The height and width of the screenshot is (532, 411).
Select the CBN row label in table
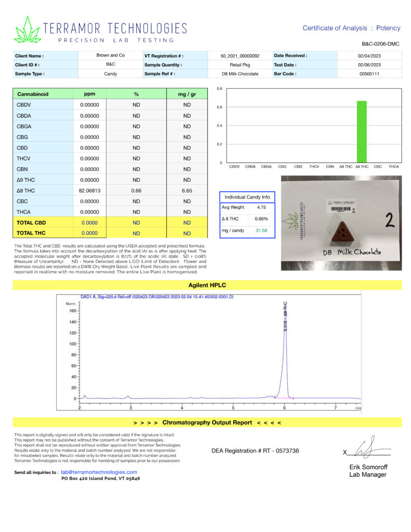click(x=22, y=169)
